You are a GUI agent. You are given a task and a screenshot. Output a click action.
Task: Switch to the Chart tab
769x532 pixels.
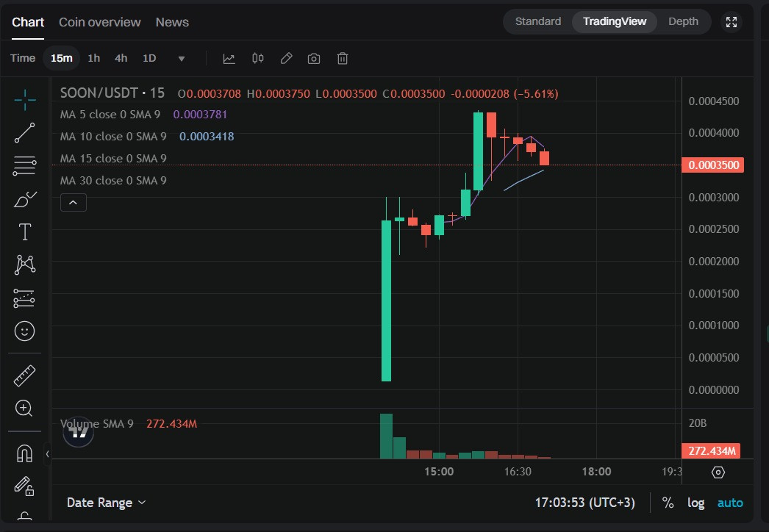pos(28,22)
